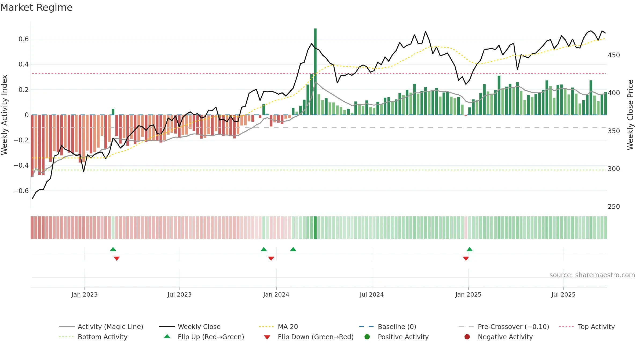Click the Flip Down (Green→Red) legend label
The width and height of the screenshot is (644, 362).
click(316, 337)
